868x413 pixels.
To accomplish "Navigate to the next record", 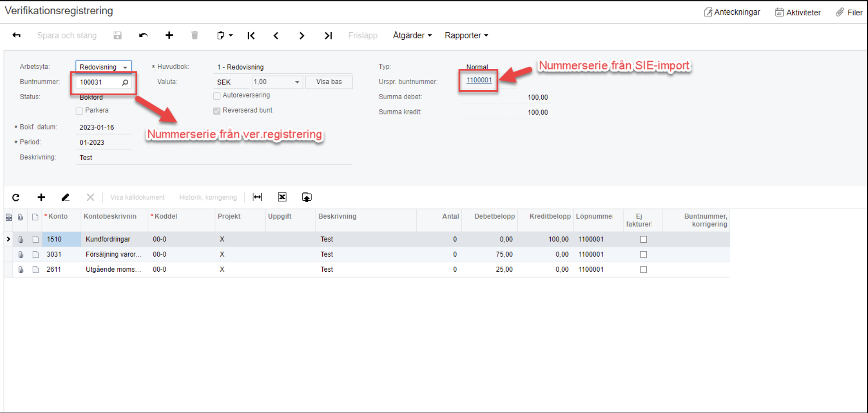I will [302, 36].
